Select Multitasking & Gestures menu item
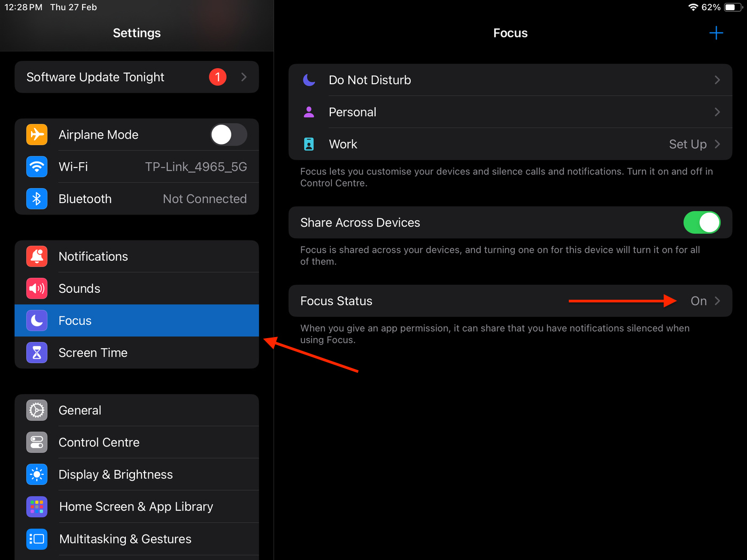This screenshot has width=747, height=560. [x=125, y=539]
